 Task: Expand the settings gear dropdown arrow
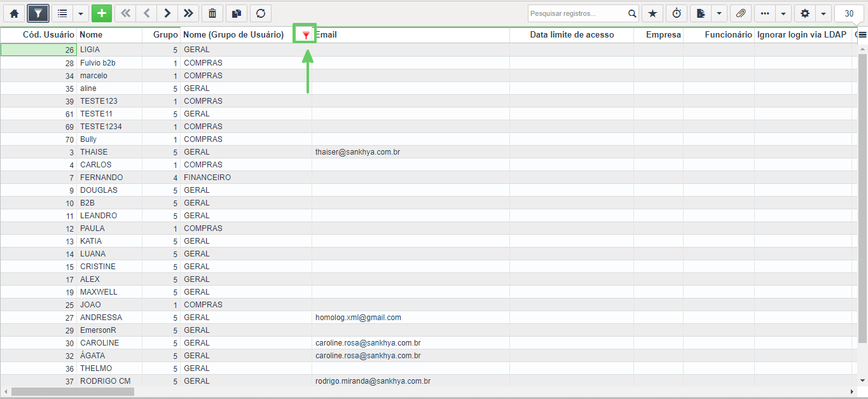pos(823,13)
